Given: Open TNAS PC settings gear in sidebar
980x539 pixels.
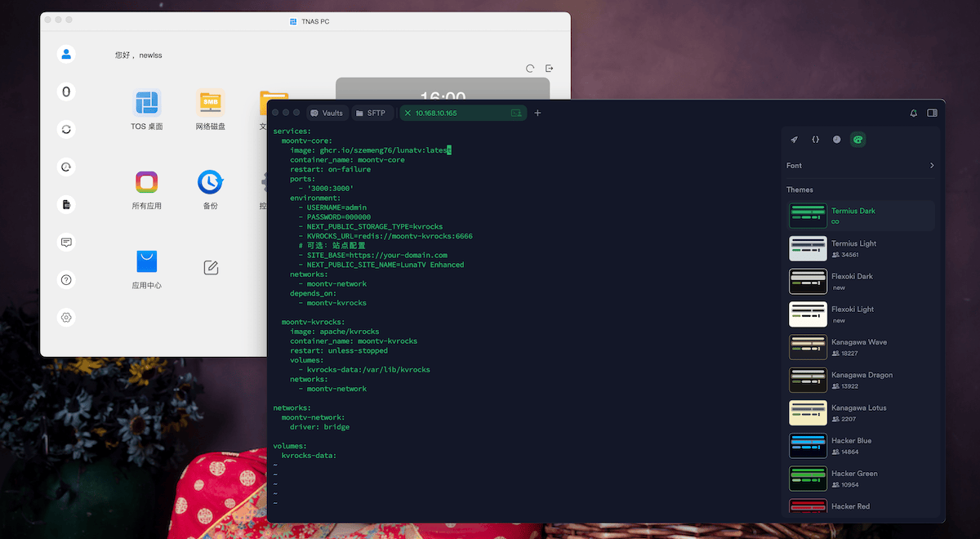Looking at the screenshot, I should coord(66,317).
